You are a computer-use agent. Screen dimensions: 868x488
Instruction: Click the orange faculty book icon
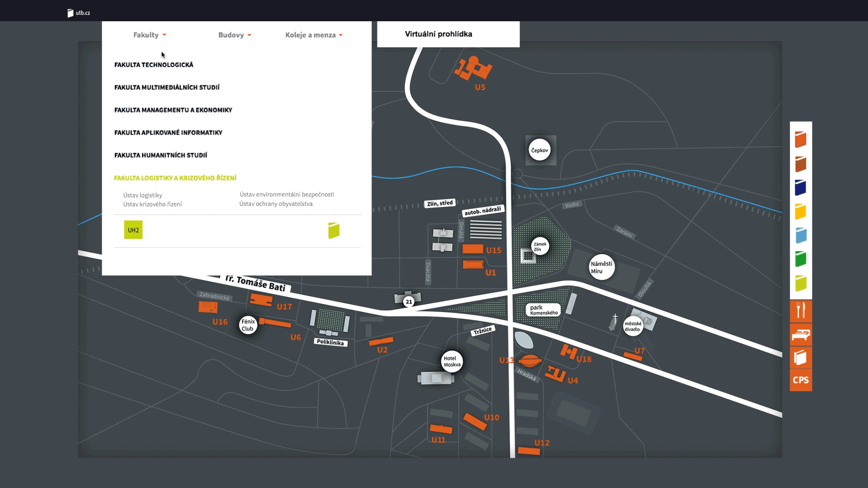(x=801, y=139)
